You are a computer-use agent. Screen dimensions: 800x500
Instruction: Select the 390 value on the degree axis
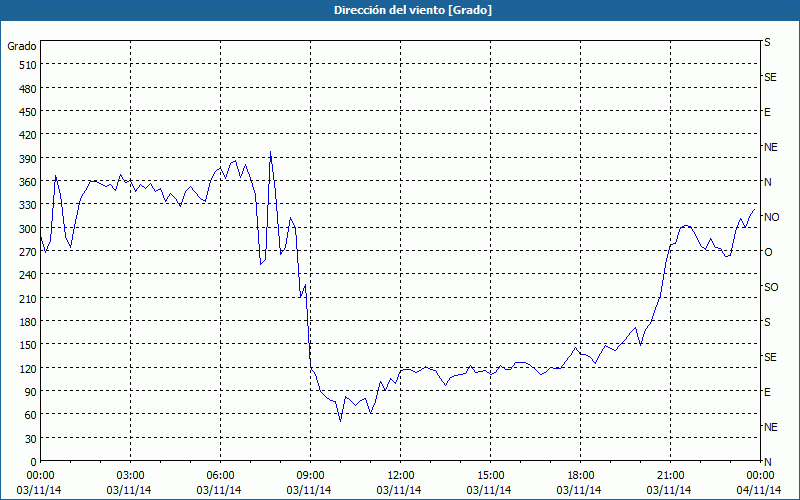[28, 159]
